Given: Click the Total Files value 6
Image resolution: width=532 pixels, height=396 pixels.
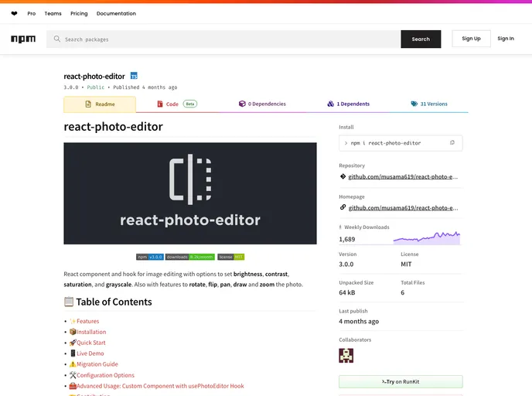Looking at the screenshot, I should pyautogui.click(x=402, y=292).
